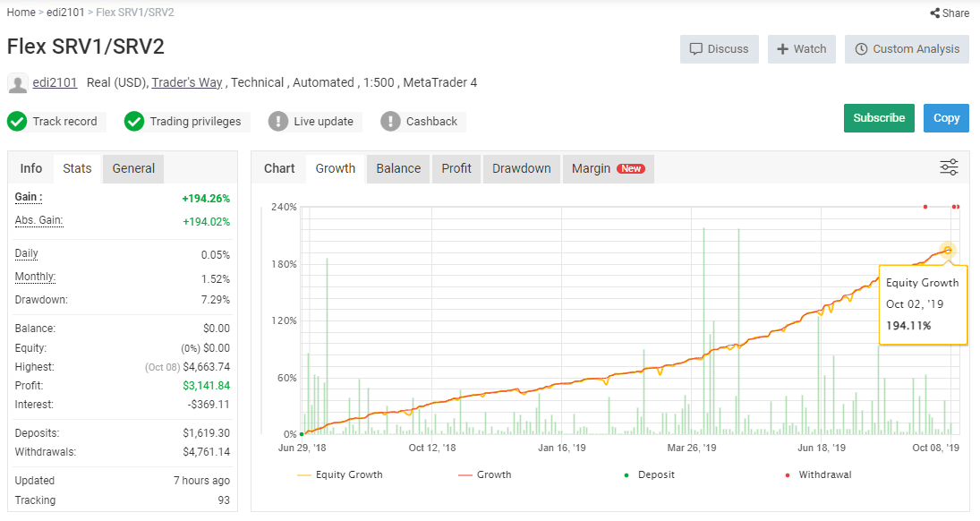Open the chart settings sliders icon
980x521 pixels.
point(949,167)
